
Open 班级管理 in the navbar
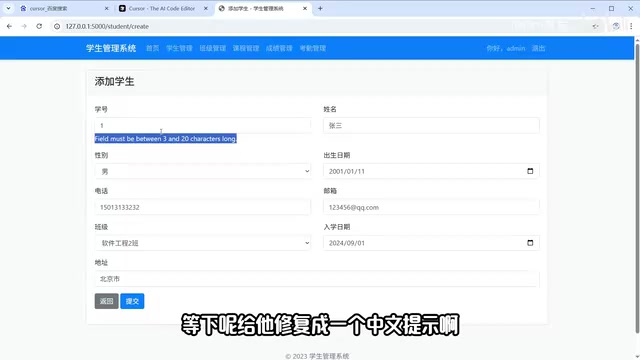pos(213,48)
